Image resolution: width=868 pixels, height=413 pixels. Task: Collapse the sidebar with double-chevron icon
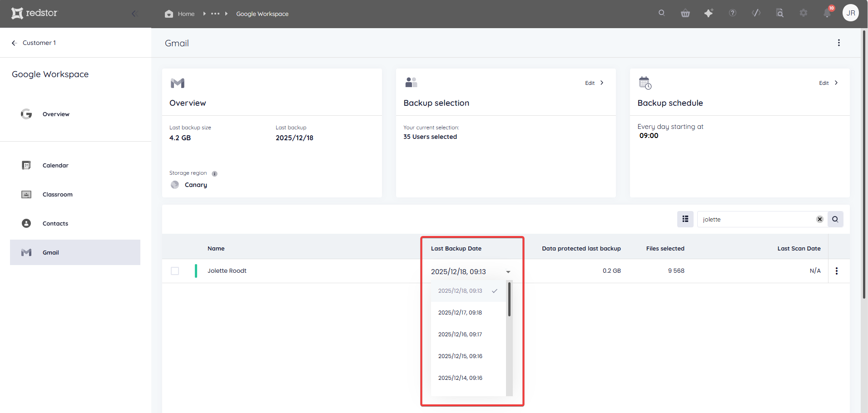click(134, 14)
